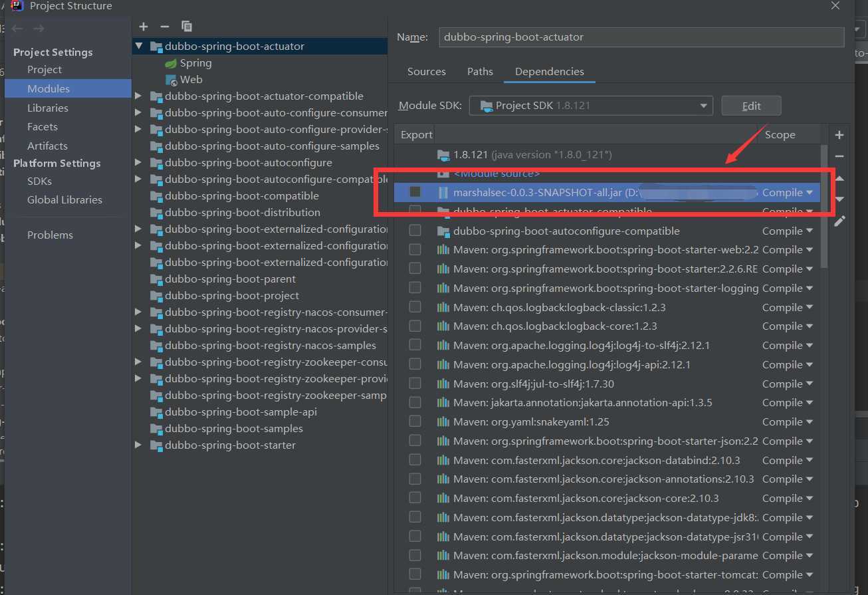The height and width of the screenshot is (595, 868).
Task: Click the module Name input field
Action: (x=641, y=37)
